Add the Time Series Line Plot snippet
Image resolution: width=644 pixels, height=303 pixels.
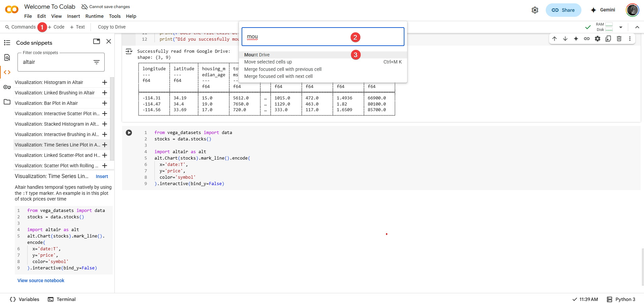click(x=105, y=145)
